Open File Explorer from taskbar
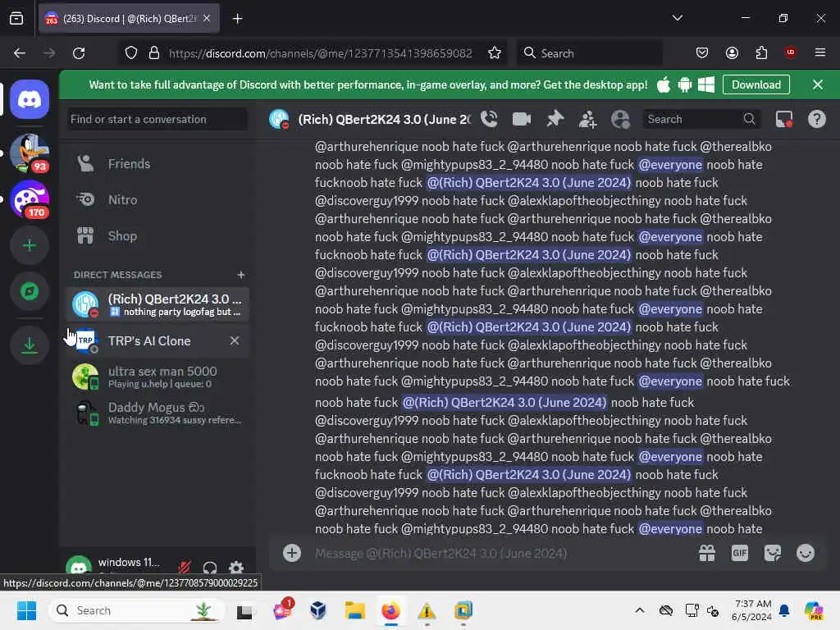Screen dimensions: 840x630 354,610
